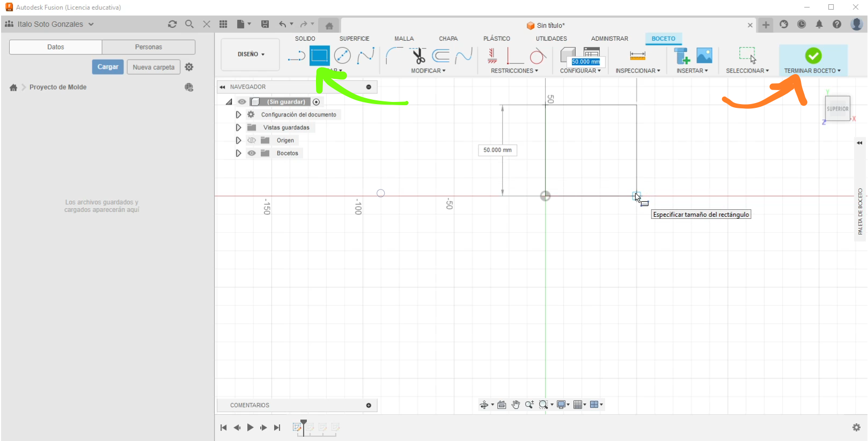Screen dimensions: 868x441
Task: Select the Fillet modify tool
Action: click(394, 55)
